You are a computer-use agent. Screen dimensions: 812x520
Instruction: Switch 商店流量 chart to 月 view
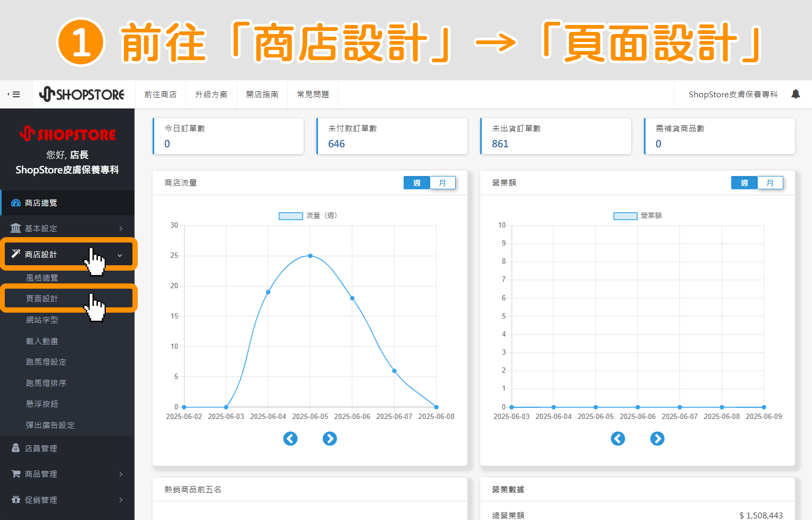click(x=442, y=183)
